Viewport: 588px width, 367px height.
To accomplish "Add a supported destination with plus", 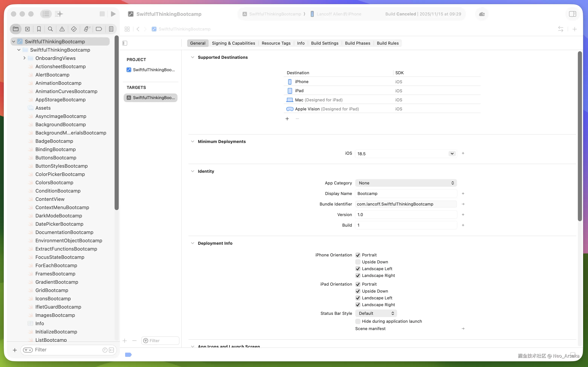I will point(287,119).
